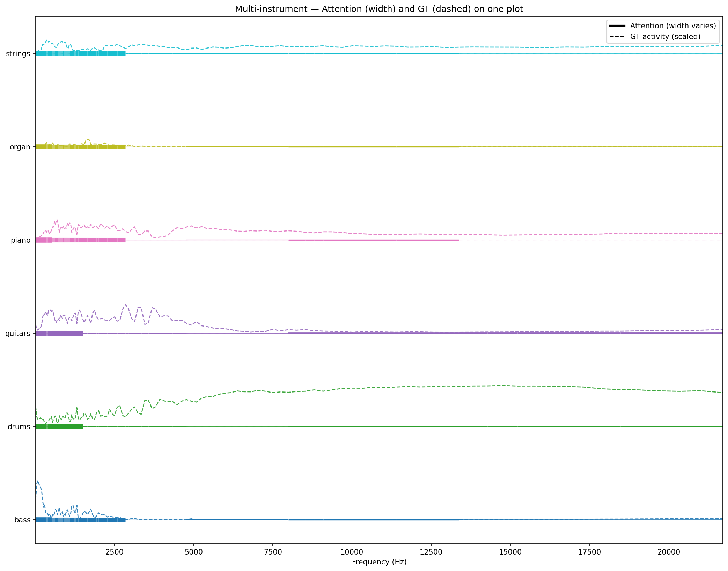Click the 'drums' y-axis label
The height and width of the screenshot is (571, 728).
(19, 427)
